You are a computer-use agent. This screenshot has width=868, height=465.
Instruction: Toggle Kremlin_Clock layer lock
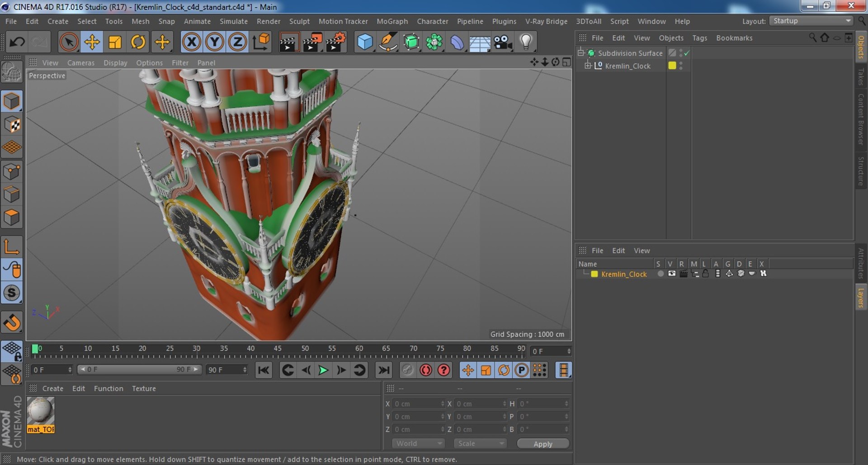click(x=705, y=274)
